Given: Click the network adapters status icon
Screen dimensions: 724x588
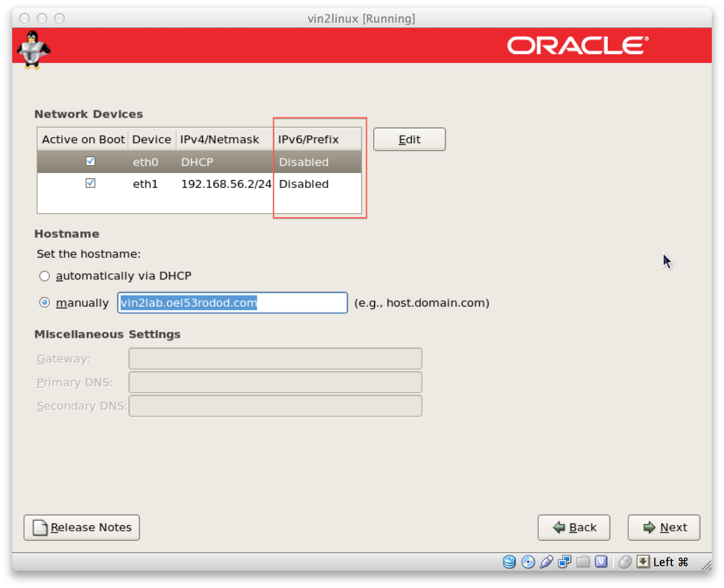Looking at the screenshot, I should [x=565, y=562].
